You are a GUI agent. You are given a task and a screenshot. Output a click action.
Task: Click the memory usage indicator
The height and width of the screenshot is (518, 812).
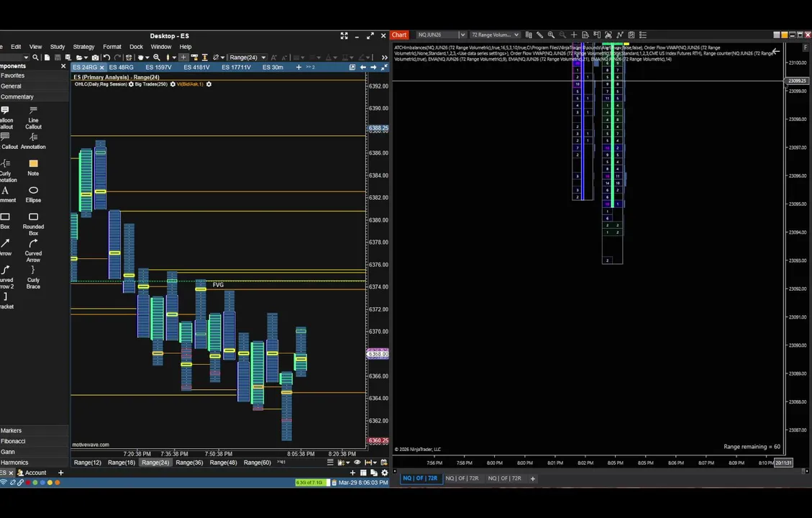coord(313,482)
